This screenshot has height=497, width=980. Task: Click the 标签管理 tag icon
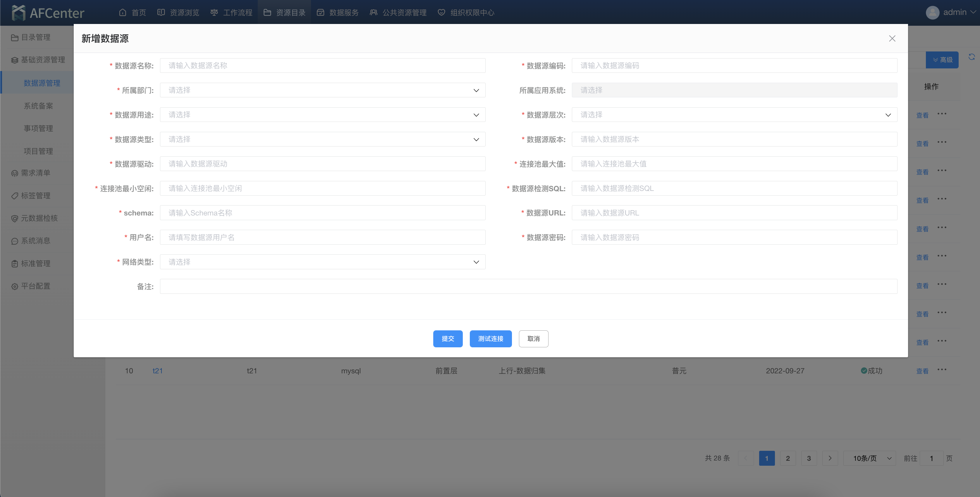point(15,196)
